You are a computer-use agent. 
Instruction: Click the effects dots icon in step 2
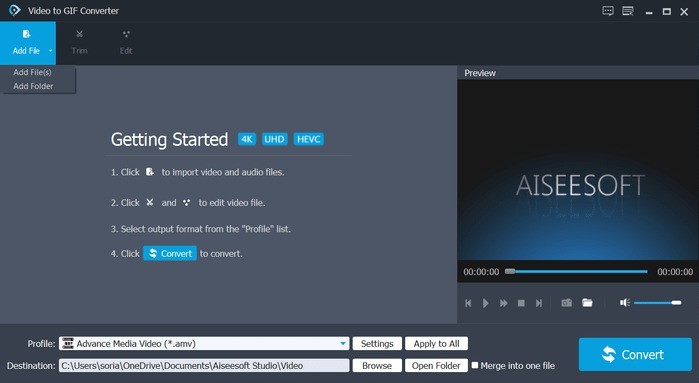[x=186, y=202]
